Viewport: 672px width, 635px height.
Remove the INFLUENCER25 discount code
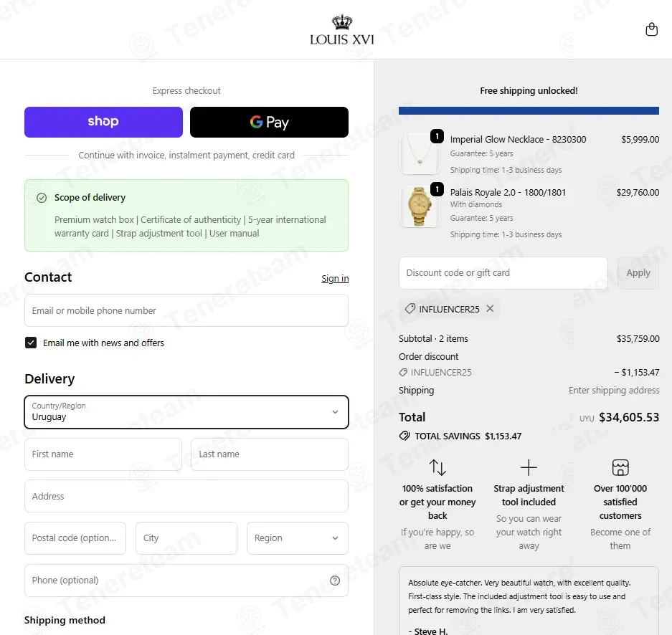[491, 308]
